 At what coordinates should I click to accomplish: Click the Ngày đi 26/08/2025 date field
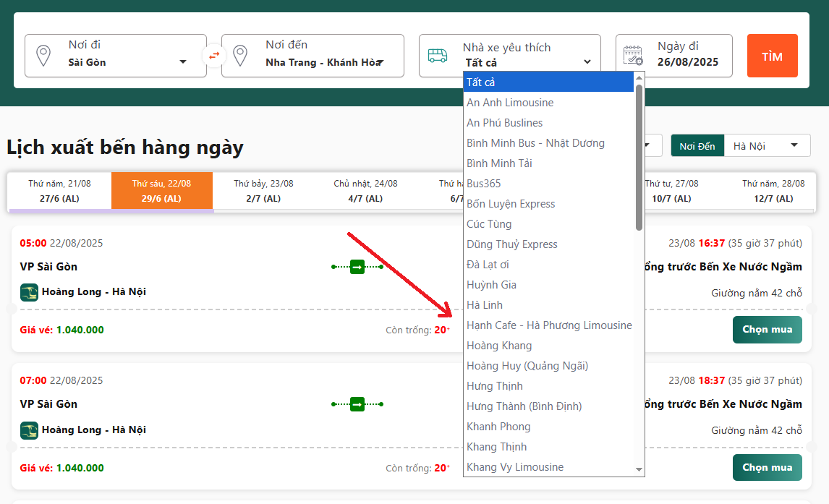(x=674, y=56)
